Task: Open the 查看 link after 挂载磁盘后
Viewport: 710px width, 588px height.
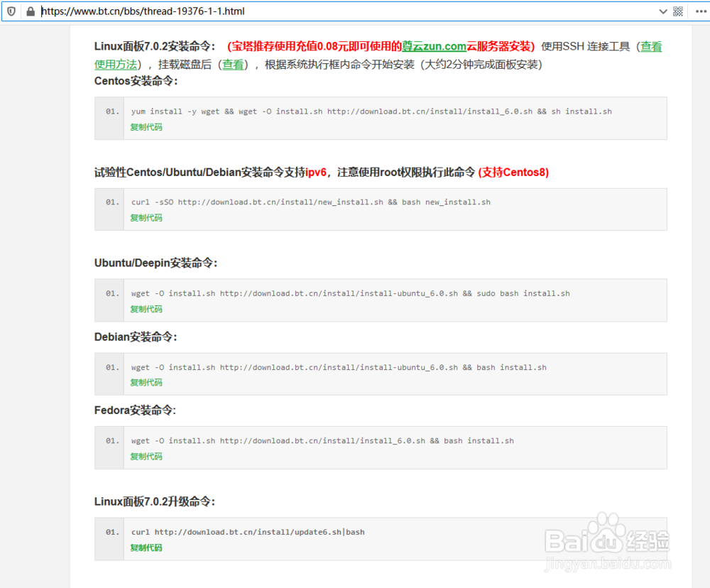Action: (233, 65)
